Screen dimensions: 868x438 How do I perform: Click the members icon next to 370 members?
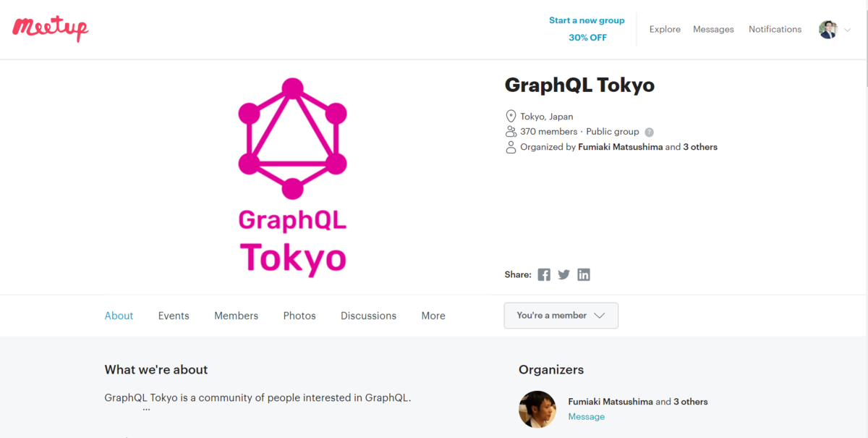(511, 132)
